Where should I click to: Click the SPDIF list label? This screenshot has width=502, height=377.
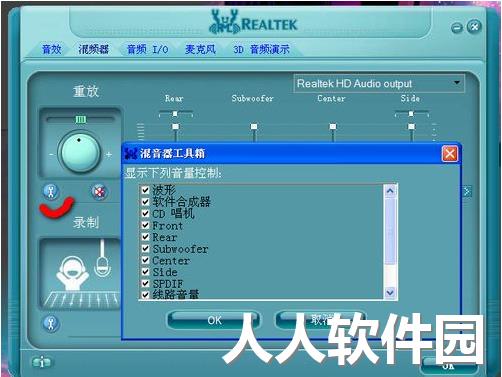tap(168, 284)
